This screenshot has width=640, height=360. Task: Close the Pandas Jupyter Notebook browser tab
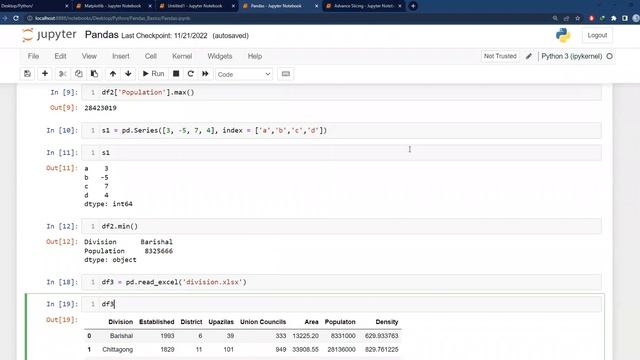pyautogui.click(x=316, y=6)
